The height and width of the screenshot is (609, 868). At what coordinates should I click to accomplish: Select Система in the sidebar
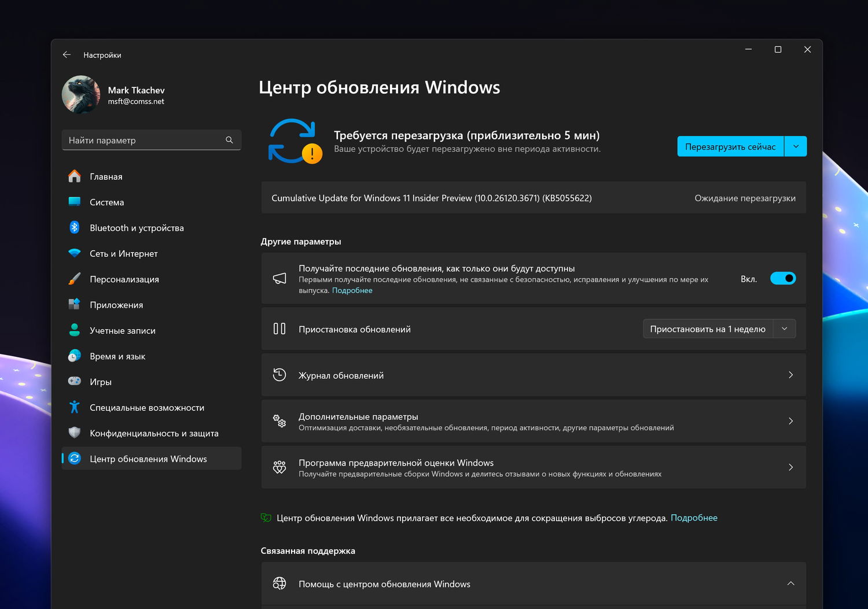click(x=107, y=202)
